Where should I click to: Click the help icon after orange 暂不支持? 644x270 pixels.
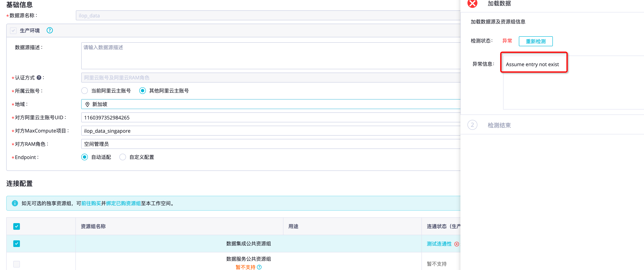259,267
